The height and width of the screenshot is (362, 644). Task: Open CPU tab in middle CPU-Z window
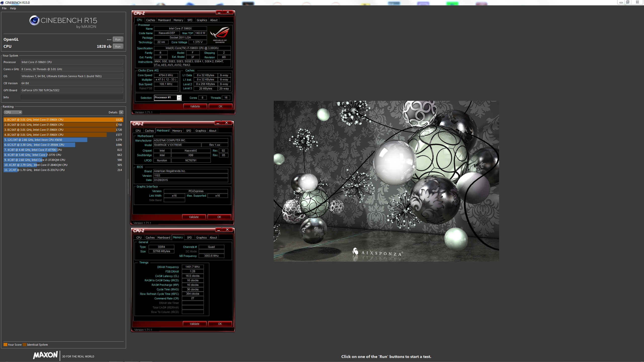[x=138, y=131]
